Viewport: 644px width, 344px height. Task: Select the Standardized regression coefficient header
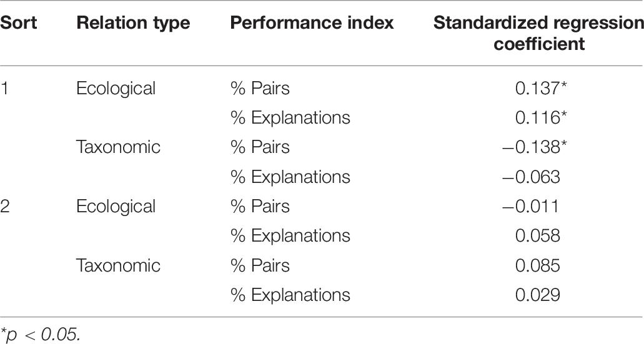538,33
